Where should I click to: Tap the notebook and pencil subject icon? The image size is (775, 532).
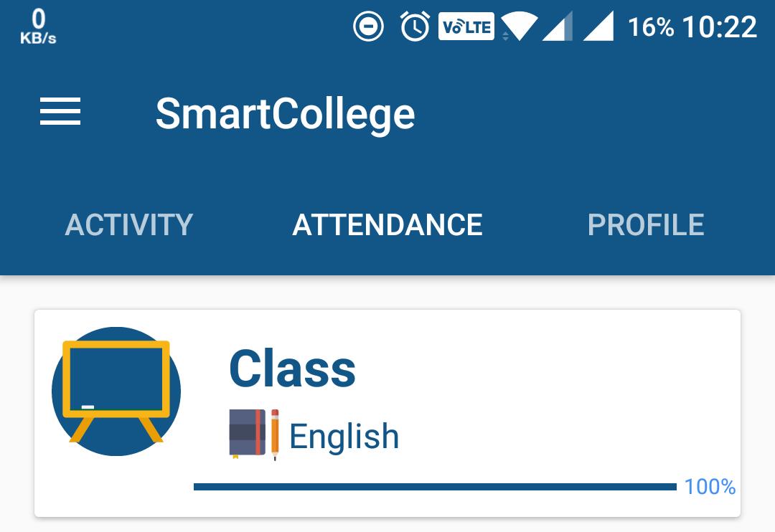(254, 434)
